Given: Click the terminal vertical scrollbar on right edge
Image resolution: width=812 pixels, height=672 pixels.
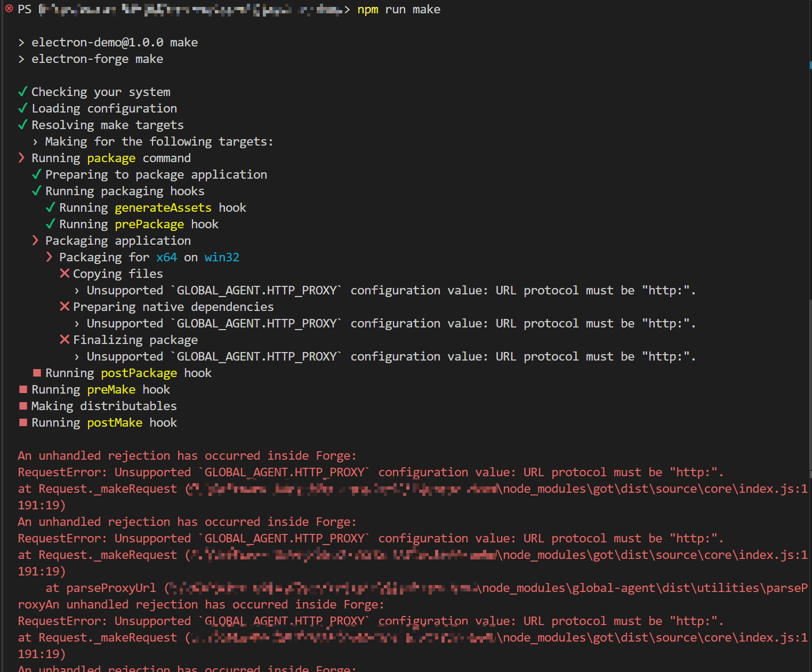Looking at the screenshot, I should pyautogui.click(x=809, y=320).
